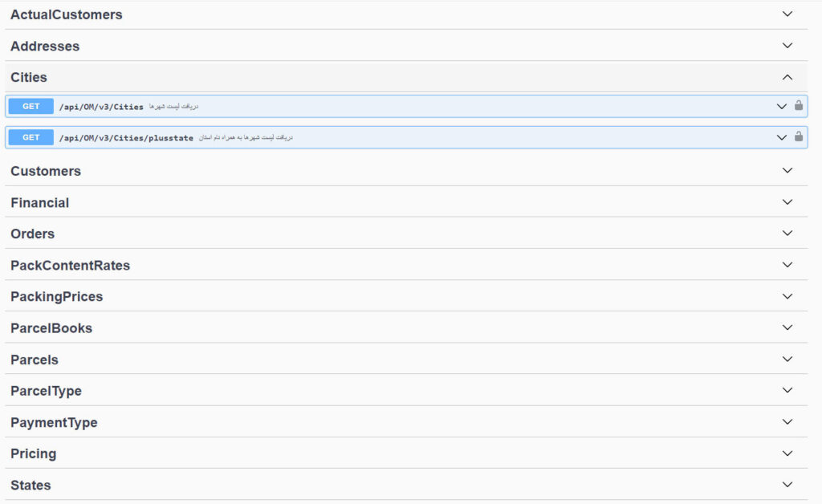Open the PackContentRates section arrow
The image size is (822, 504).
click(x=787, y=265)
